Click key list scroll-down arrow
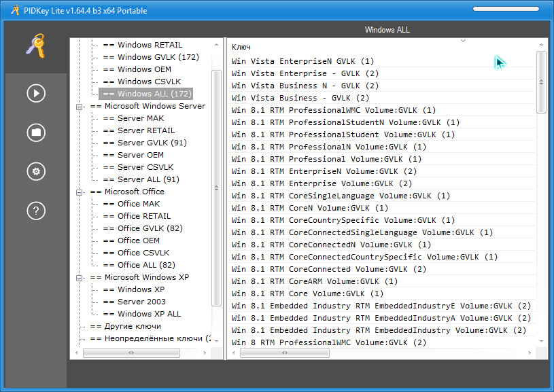The image size is (554, 392). (541, 342)
